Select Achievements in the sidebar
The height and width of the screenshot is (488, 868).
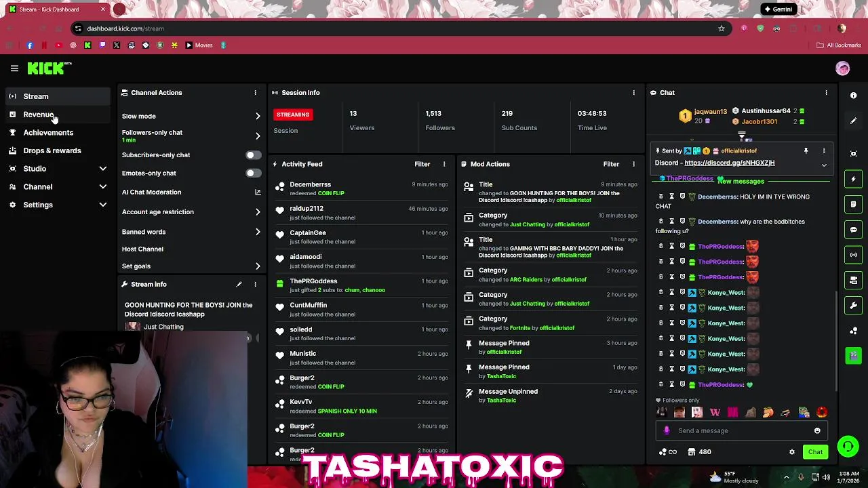coord(57,133)
